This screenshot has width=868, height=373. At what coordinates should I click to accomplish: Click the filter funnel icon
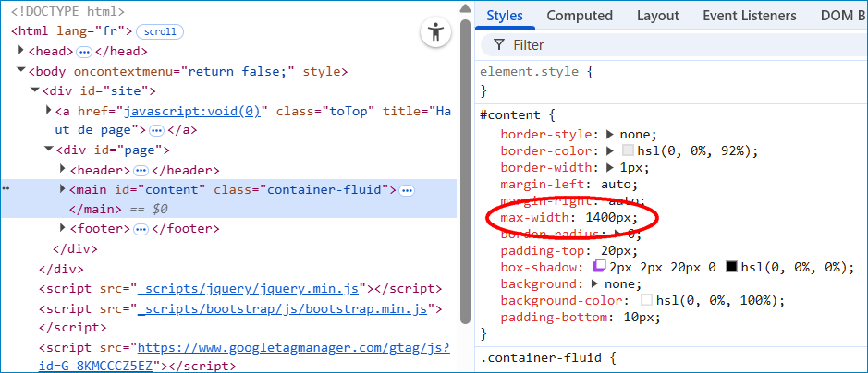coord(499,44)
